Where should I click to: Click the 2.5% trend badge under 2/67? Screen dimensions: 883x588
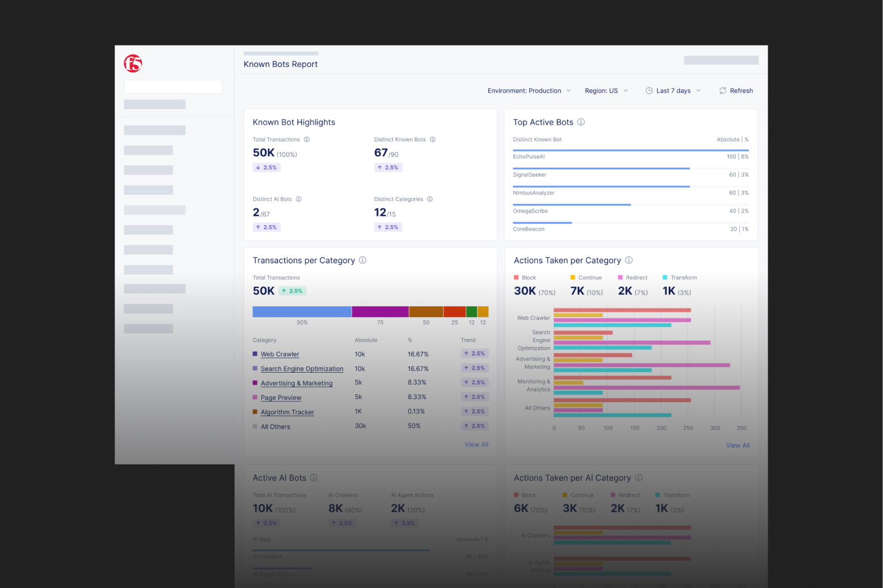coord(267,227)
